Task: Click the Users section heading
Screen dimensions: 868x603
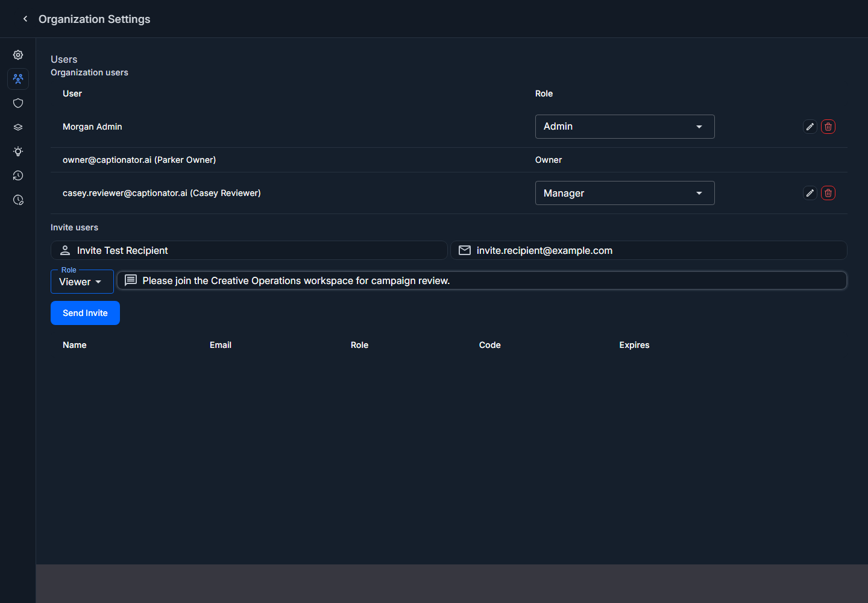Action: point(64,59)
